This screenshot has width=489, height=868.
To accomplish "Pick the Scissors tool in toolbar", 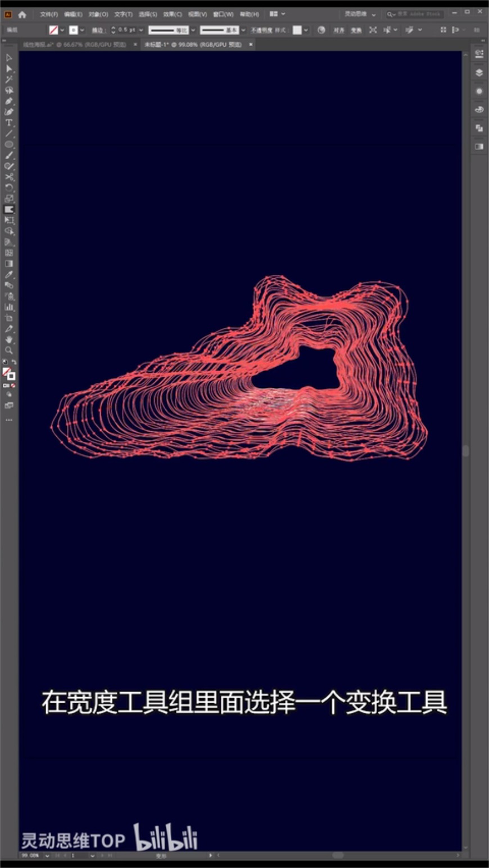I will point(9,177).
